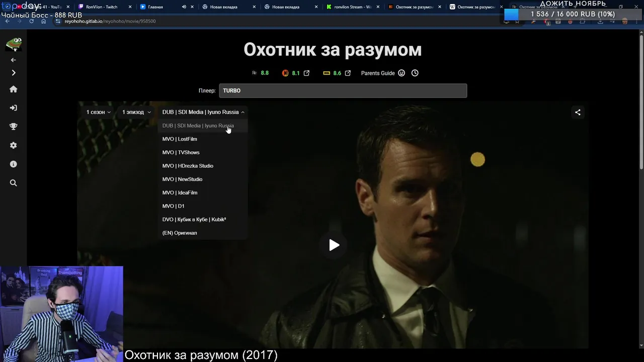Select DUB | SDI Media | Iyuno Russia option
Screen dimensions: 644x362
tap(203, 126)
